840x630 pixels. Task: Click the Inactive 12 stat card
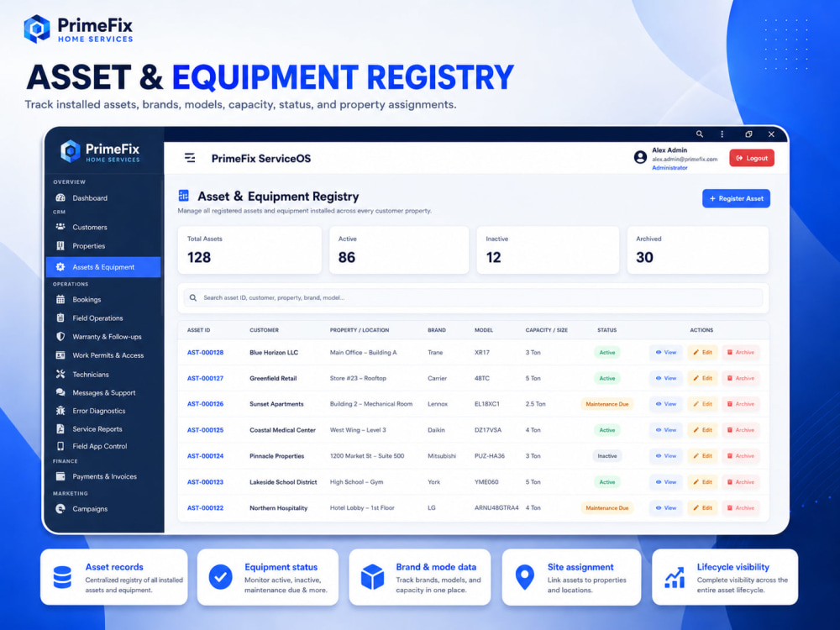point(548,250)
